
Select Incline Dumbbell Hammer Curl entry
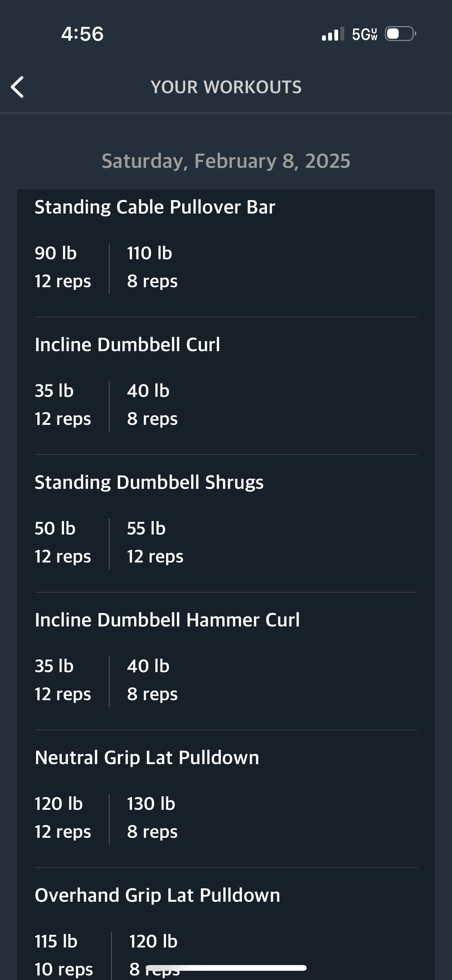tap(167, 620)
